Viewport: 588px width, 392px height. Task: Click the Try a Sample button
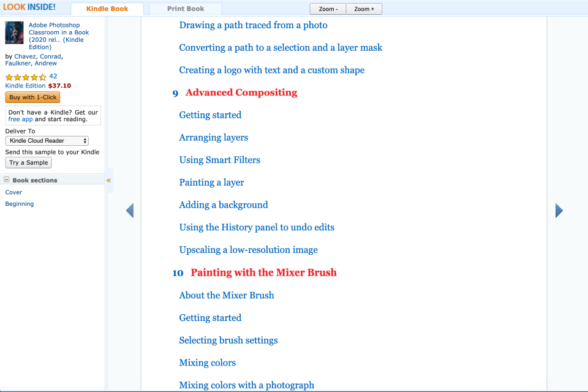28,163
